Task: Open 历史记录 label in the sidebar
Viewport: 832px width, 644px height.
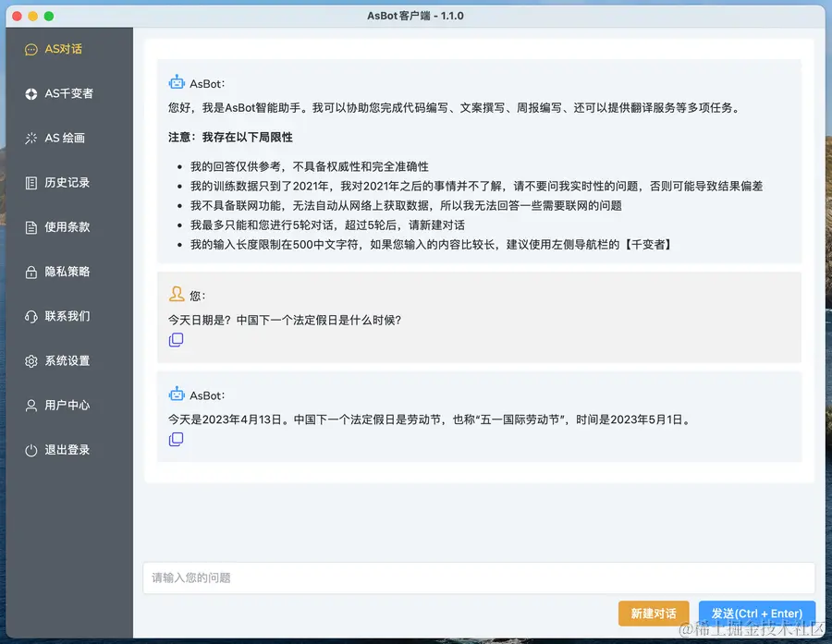Action: (x=67, y=183)
